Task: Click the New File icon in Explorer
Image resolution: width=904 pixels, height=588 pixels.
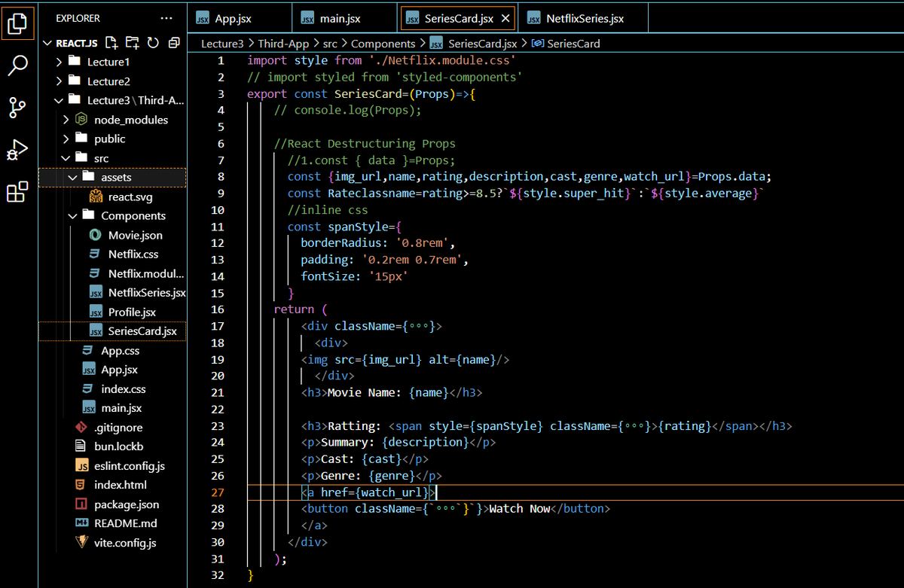Action: click(111, 42)
